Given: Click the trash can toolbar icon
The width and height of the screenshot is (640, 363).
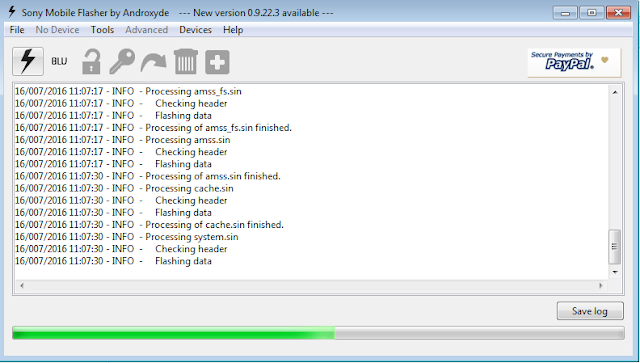Looking at the screenshot, I should point(186,62).
